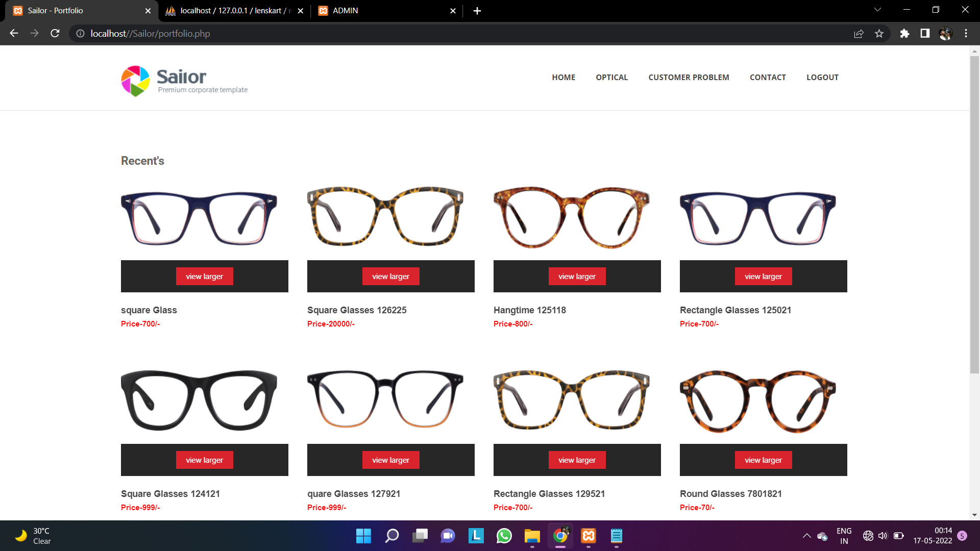This screenshot has width=980, height=551.
Task: Switch to the localhost phpMyAdmin lenskart tab
Action: click(x=235, y=11)
